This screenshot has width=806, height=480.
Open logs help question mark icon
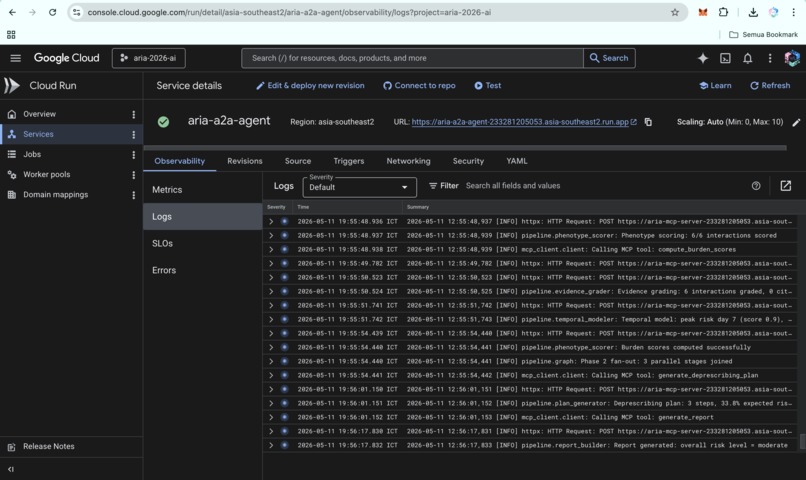pos(756,186)
